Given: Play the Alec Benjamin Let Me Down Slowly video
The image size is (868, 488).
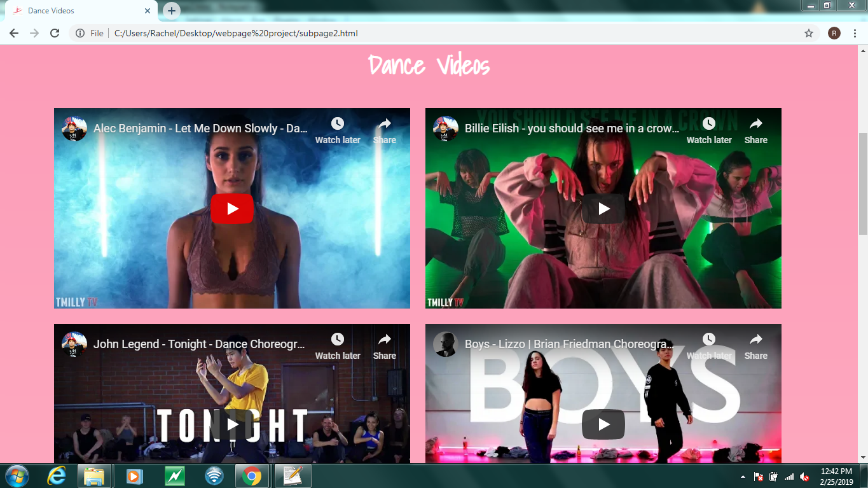Looking at the screenshot, I should (x=232, y=209).
